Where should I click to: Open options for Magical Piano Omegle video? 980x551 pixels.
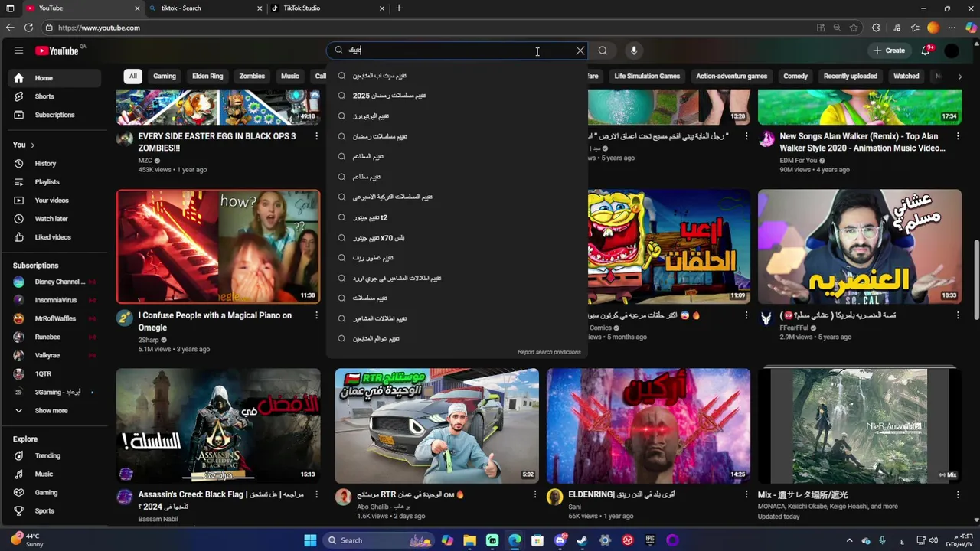point(316,315)
